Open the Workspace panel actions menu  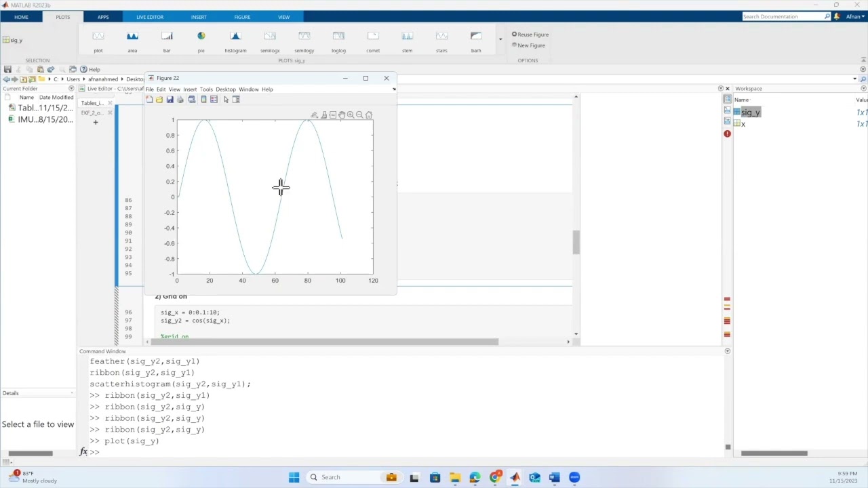click(x=863, y=89)
